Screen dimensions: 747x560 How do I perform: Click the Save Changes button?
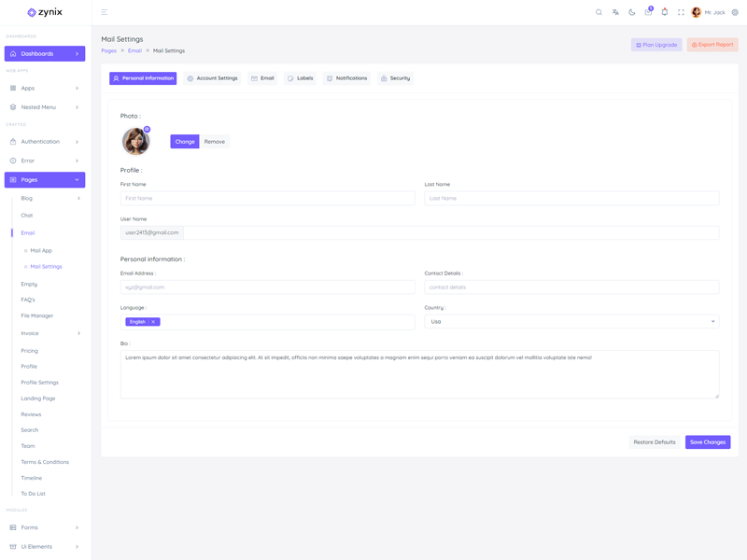707,442
